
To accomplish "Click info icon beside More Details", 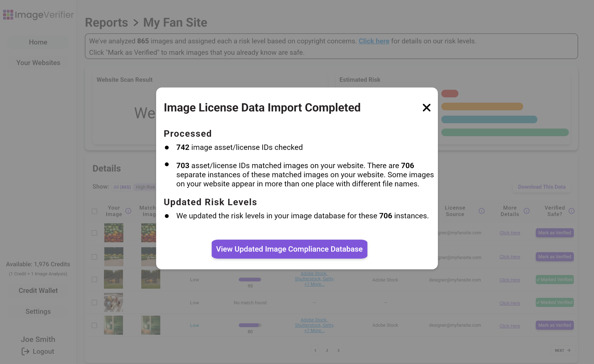I will point(526,211).
